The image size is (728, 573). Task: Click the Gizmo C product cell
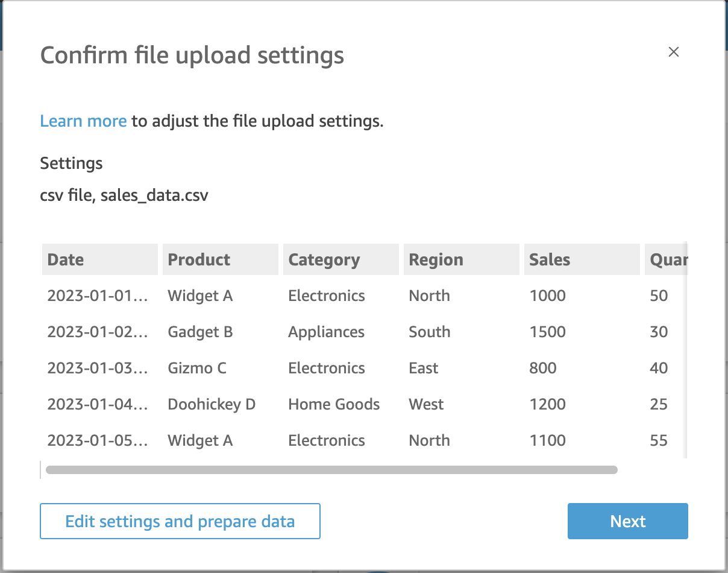(197, 368)
